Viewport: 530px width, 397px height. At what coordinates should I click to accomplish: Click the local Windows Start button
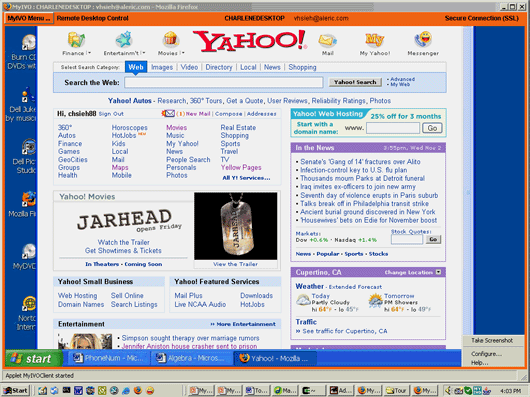click(16, 391)
